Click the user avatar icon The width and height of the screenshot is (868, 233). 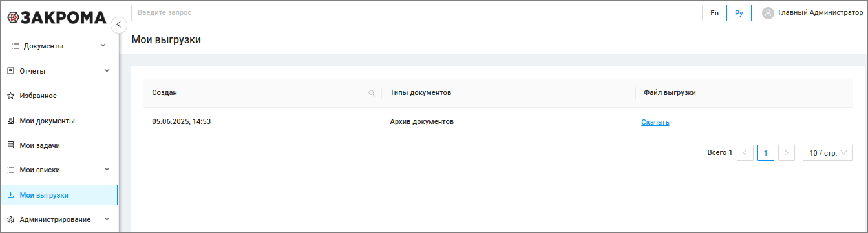[768, 13]
